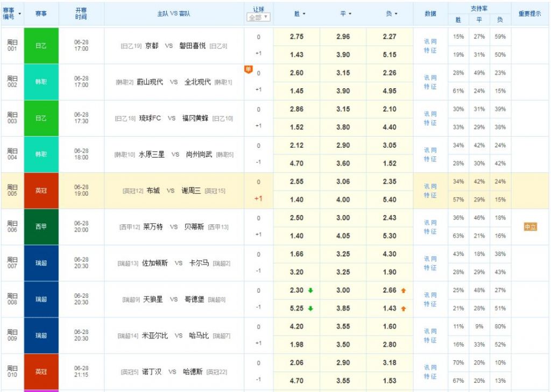The image size is (551, 392).
Task: Click green down arrow beside 2.30 odds
Action: point(310,290)
